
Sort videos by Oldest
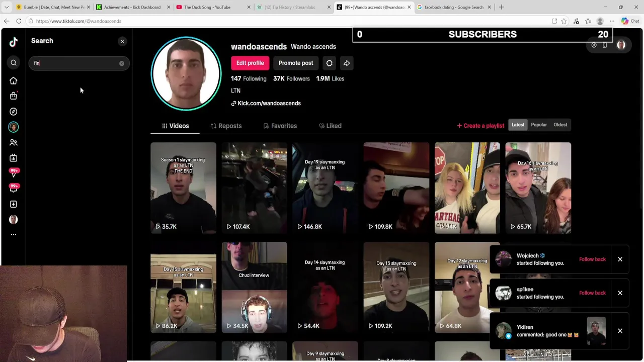560,125
